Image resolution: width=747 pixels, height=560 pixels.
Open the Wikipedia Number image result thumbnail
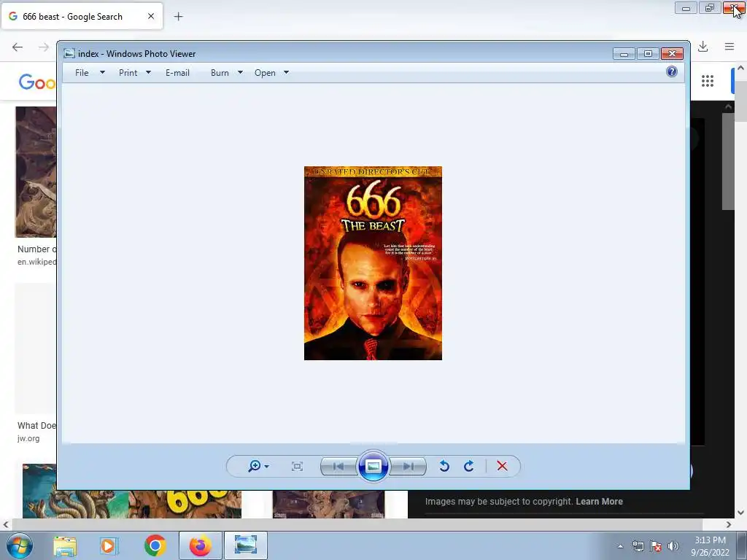(x=36, y=172)
